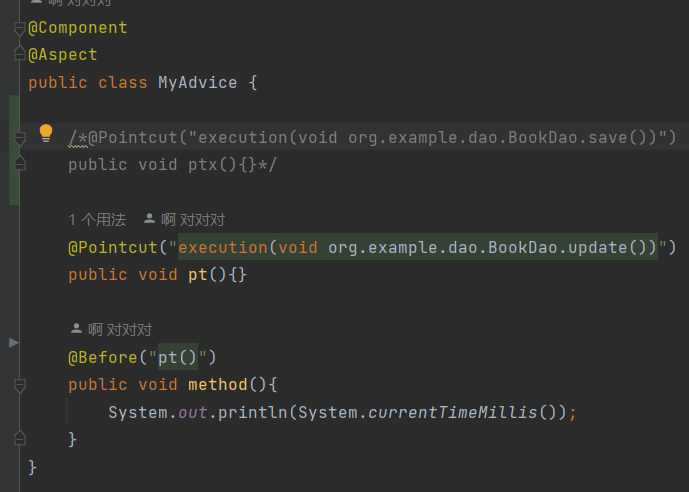
Task: Click the gutter arrow beside @Before
Action: [x=13, y=343]
